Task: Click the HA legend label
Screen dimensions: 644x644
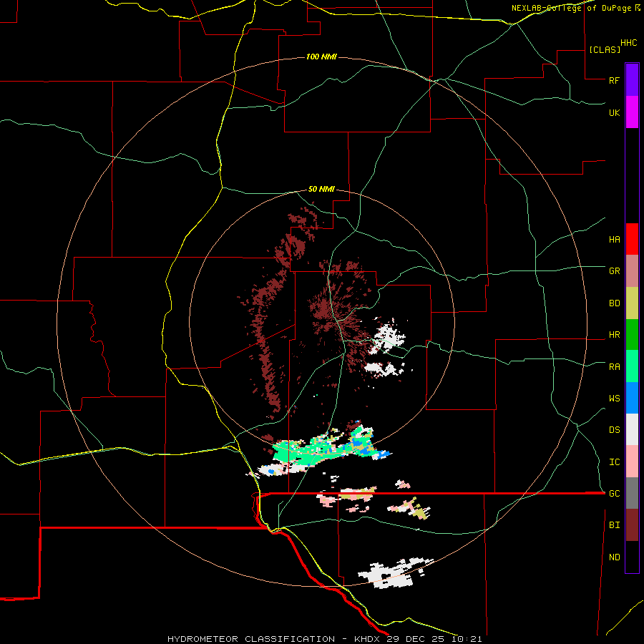Action: pyautogui.click(x=614, y=240)
